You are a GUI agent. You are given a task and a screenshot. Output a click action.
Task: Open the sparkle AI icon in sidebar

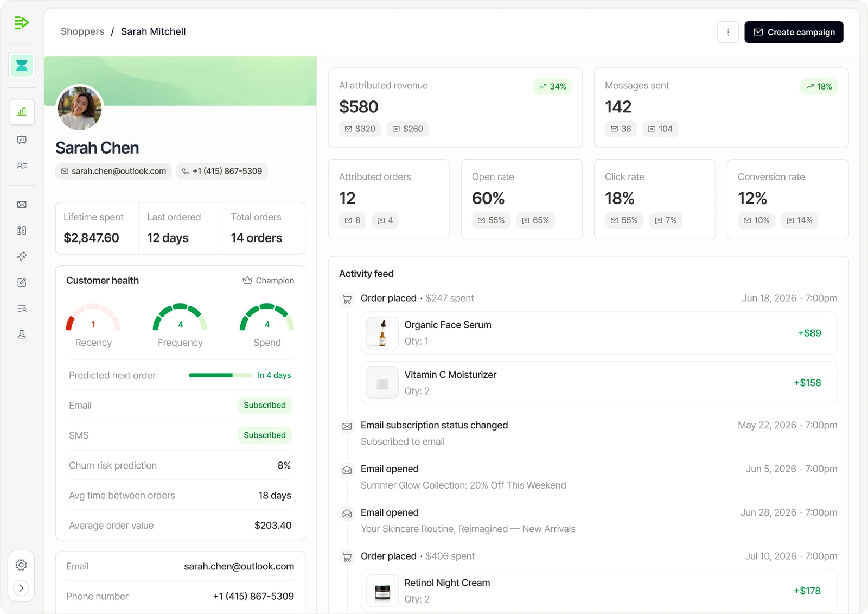point(22,256)
